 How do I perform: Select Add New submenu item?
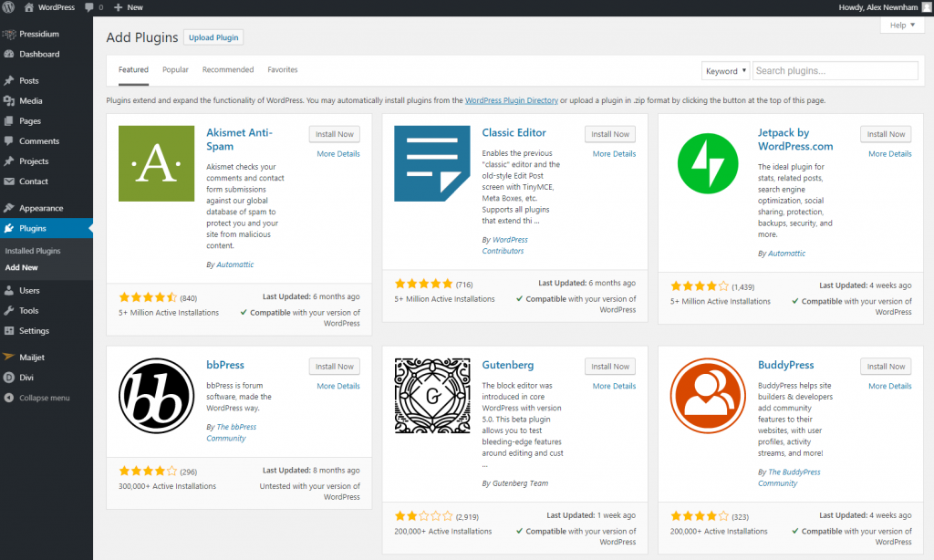(22, 267)
